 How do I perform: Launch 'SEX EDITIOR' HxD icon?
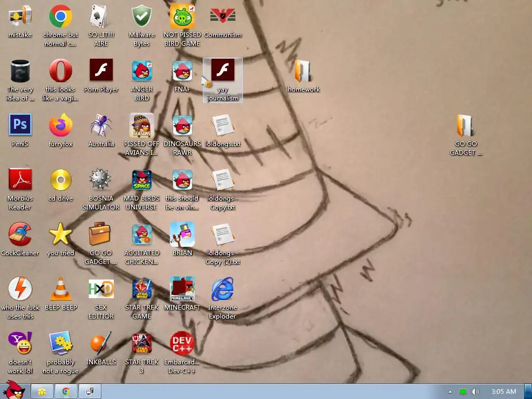101,289
